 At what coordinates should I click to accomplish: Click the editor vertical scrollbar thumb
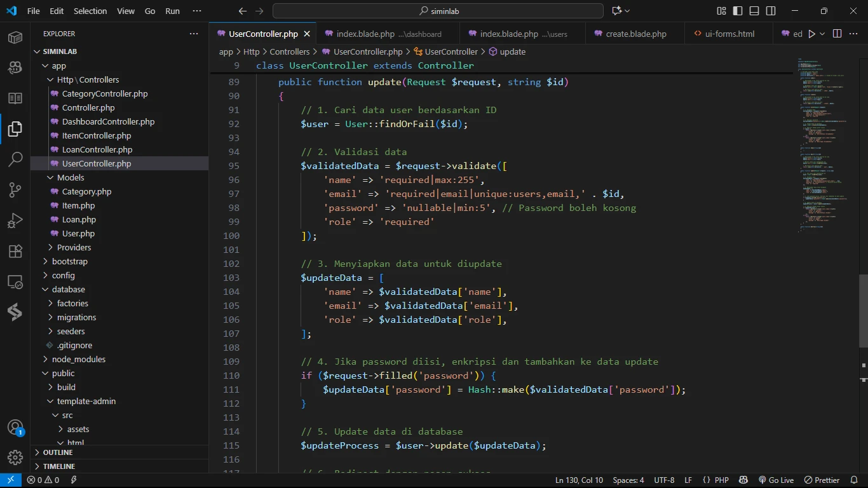(863, 310)
